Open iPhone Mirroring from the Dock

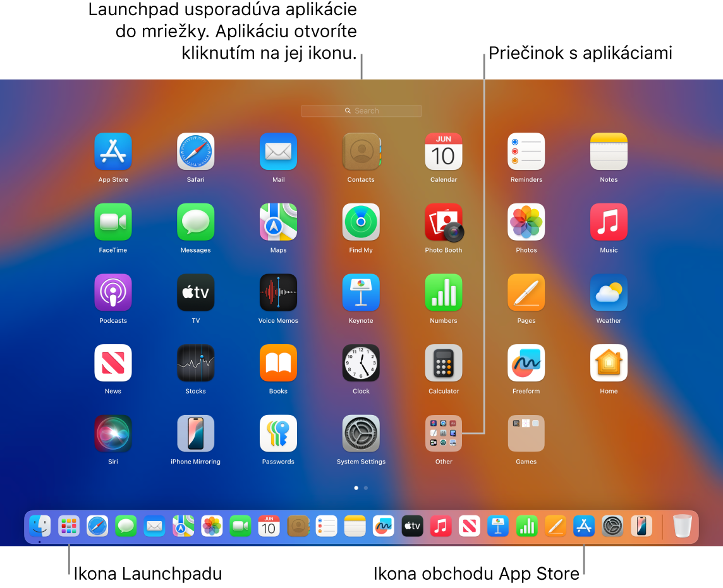click(x=641, y=526)
